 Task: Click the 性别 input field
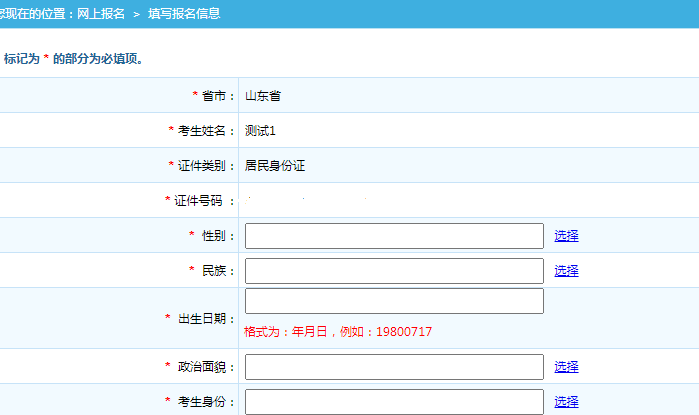click(394, 236)
